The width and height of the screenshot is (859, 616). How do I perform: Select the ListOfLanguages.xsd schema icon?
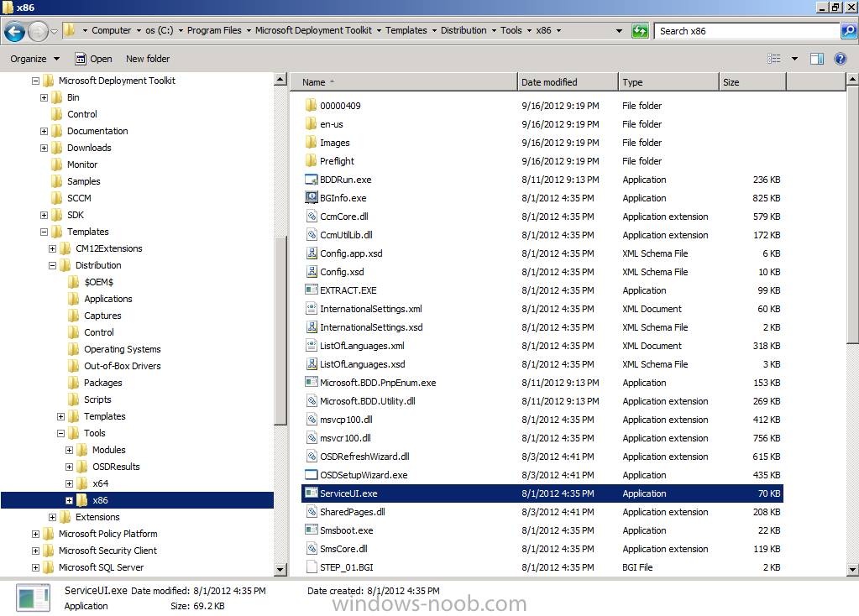[x=312, y=364]
